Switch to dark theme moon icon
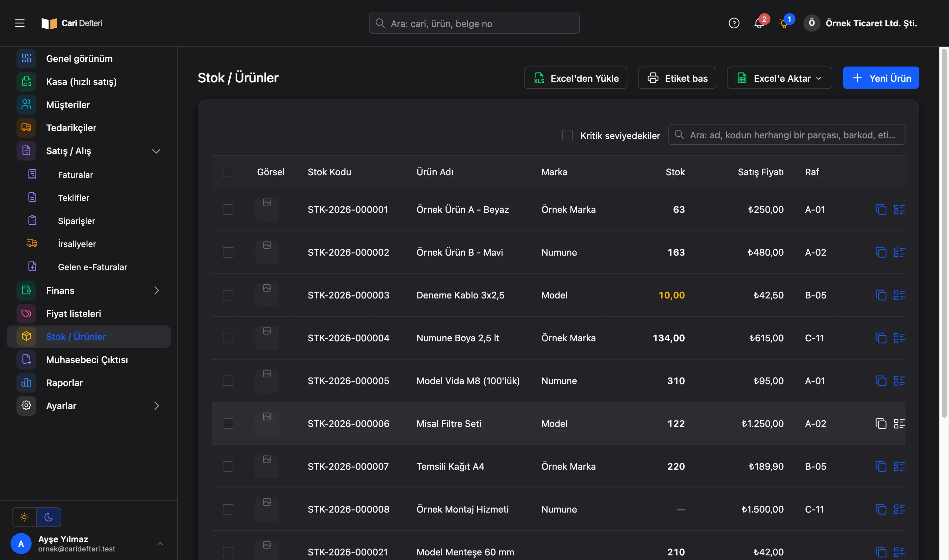Image resolution: width=949 pixels, height=560 pixels. click(49, 517)
